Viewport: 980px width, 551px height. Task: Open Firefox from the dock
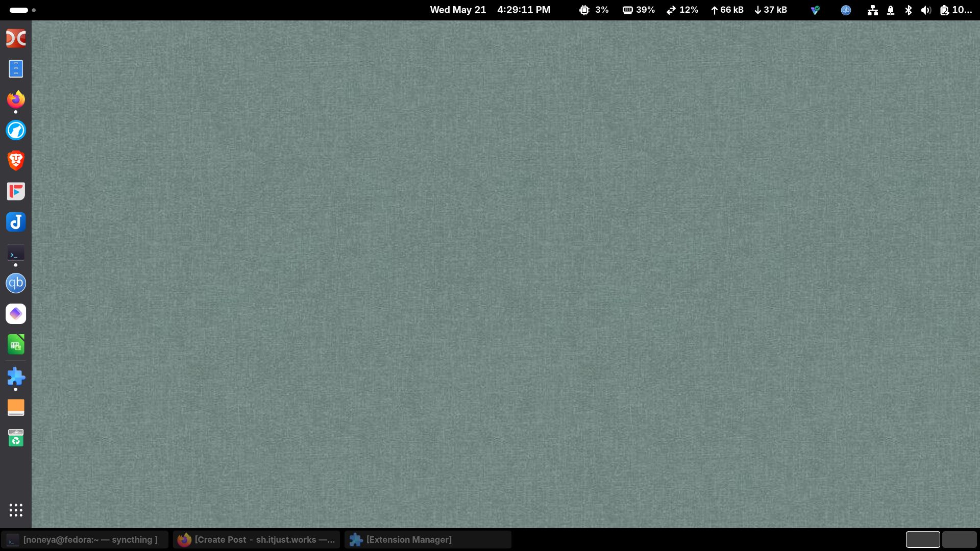[x=16, y=99]
